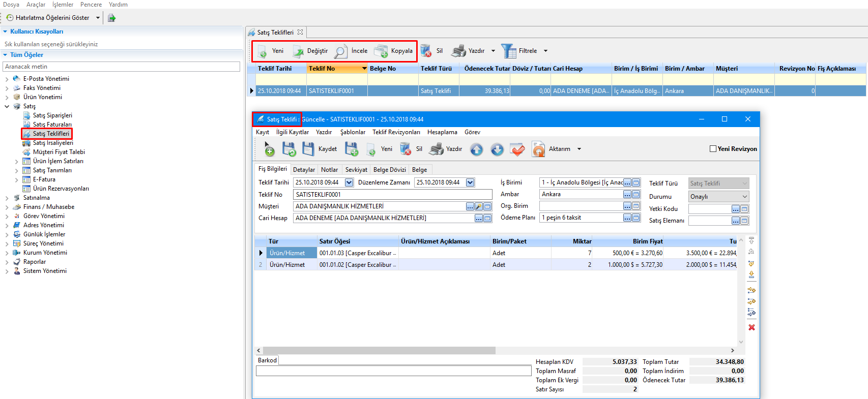
Task: Click the red X delete row icon
Action: (x=751, y=327)
